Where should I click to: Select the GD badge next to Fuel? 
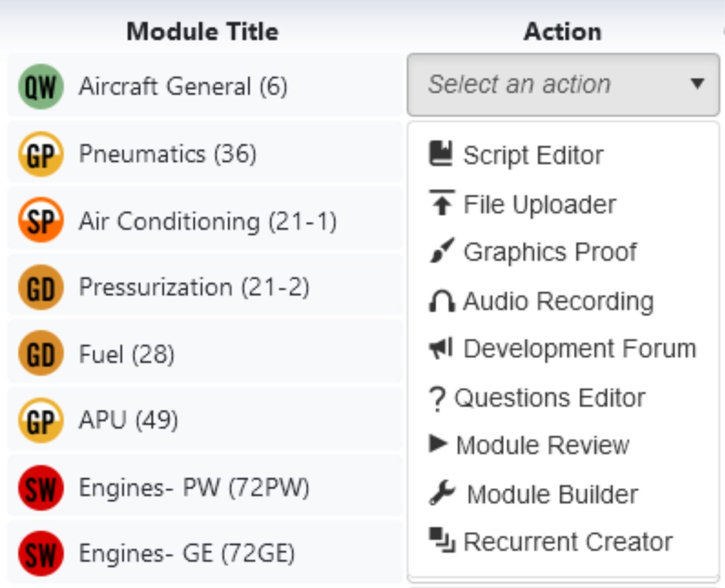(40, 353)
